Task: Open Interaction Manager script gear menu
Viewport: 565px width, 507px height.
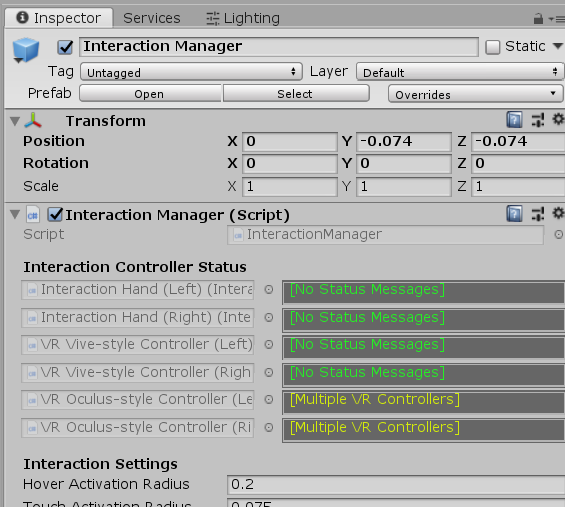Action: [x=558, y=213]
